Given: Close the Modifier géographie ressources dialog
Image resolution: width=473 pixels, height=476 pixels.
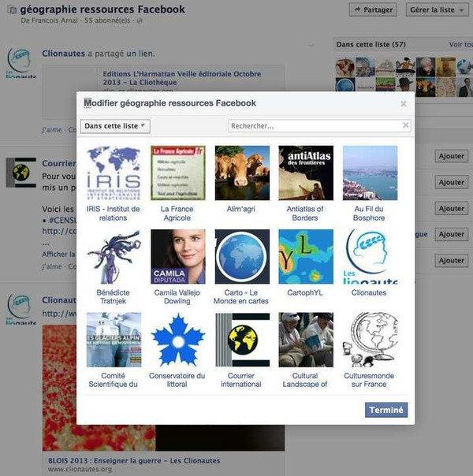Looking at the screenshot, I should click(403, 104).
